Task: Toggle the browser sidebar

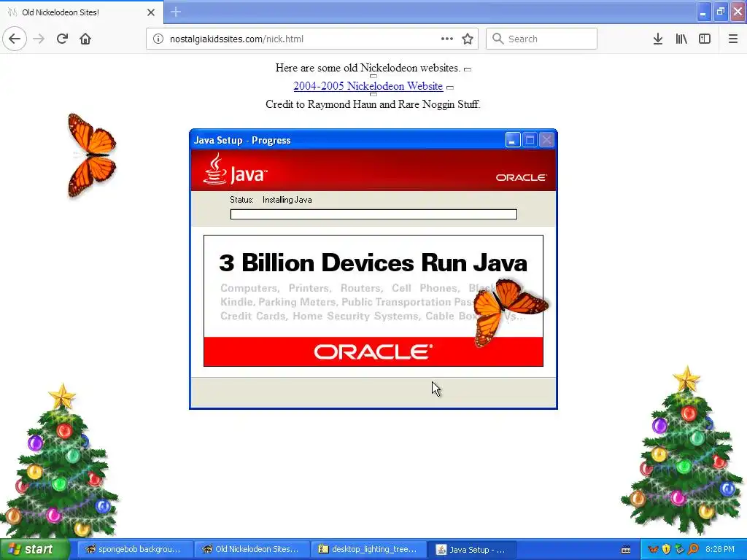Action: pos(705,39)
